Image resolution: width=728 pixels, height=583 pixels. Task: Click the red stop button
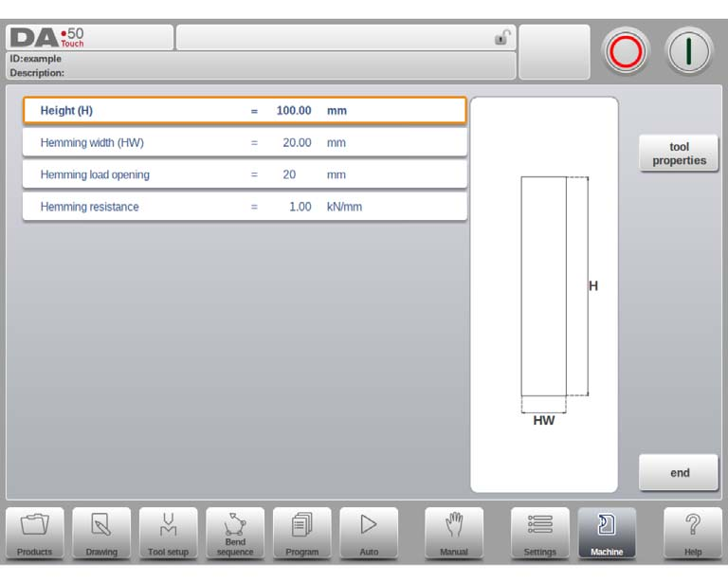click(x=626, y=51)
